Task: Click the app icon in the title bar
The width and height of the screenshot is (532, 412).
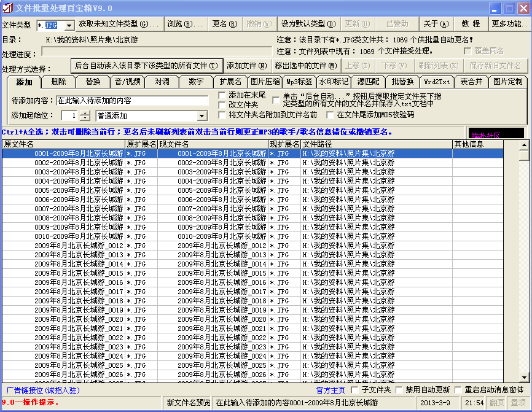Action: point(7,8)
